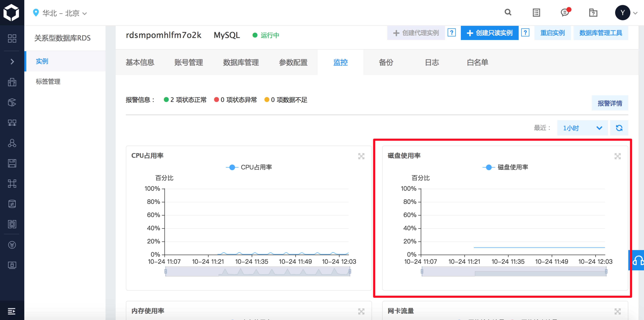Click help icon next to 创建只读实例
The image size is (644, 320).
pos(525,32)
